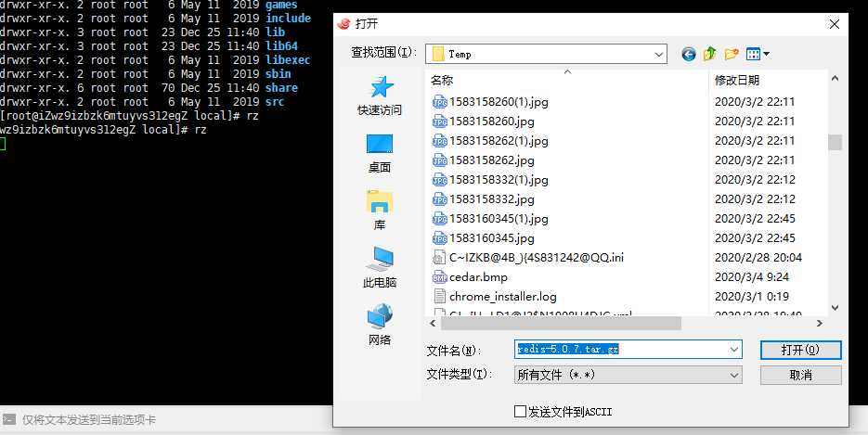Viewport: 868px width, 435px height.
Task: Select file 1583158332.jpg
Action: (x=492, y=199)
